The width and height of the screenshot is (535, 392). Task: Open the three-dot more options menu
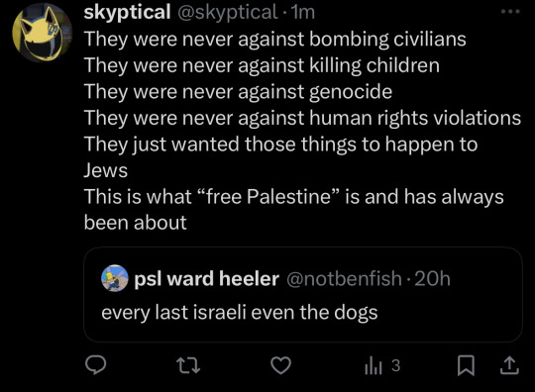coord(510,12)
